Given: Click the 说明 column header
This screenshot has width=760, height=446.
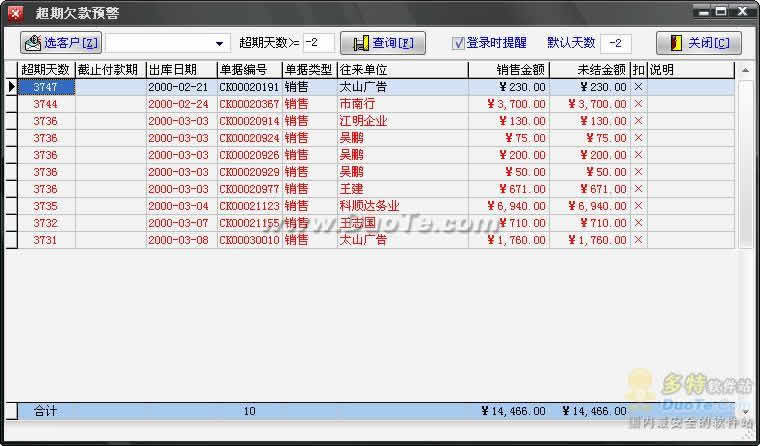Looking at the screenshot, I should (x=691, y=70).
